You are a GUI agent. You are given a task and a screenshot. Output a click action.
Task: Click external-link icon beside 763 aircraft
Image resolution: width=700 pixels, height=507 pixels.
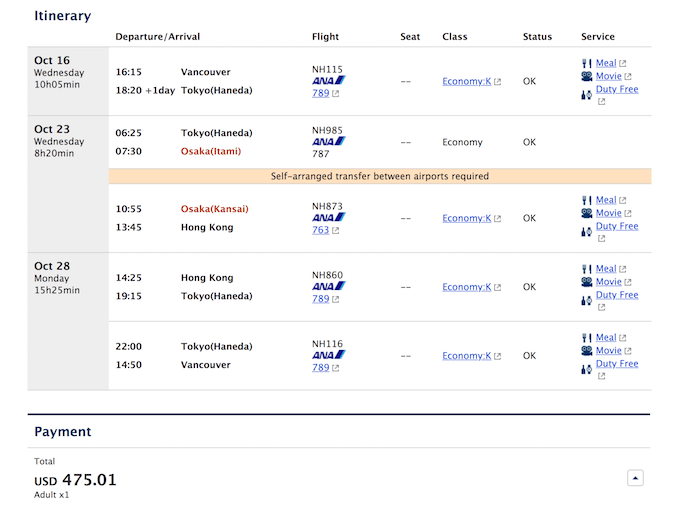(x=336, y=231)
